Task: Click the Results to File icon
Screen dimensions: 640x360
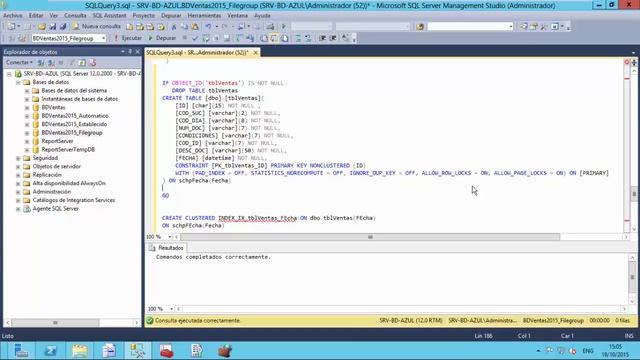Action: click(284, 38)
